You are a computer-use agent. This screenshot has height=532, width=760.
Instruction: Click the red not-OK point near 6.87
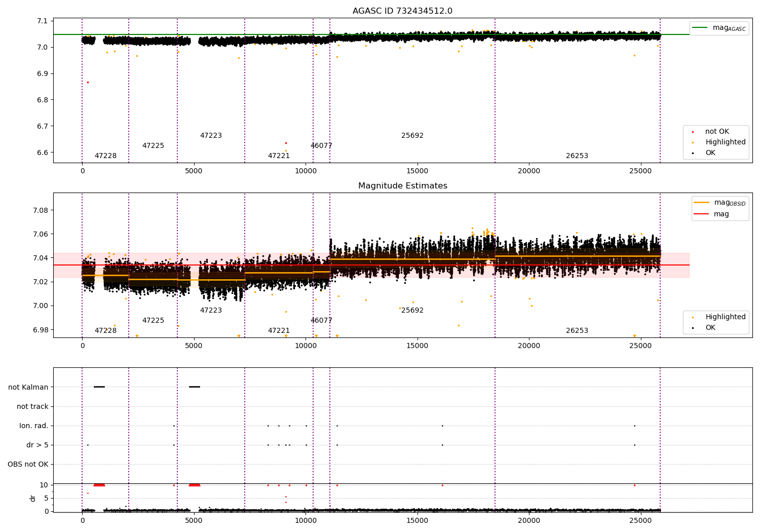tap(88, 82)
